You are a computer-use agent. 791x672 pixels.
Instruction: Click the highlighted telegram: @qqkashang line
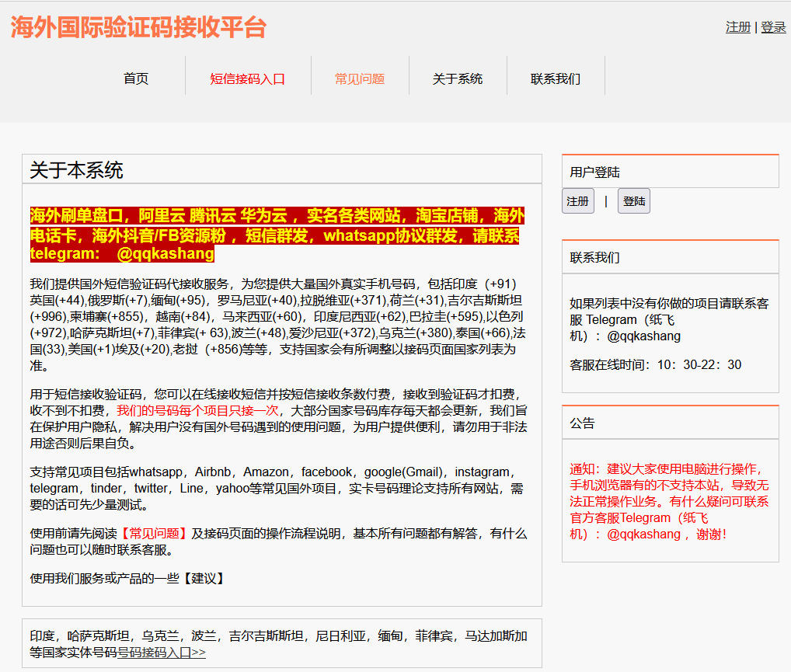point(122,254)
